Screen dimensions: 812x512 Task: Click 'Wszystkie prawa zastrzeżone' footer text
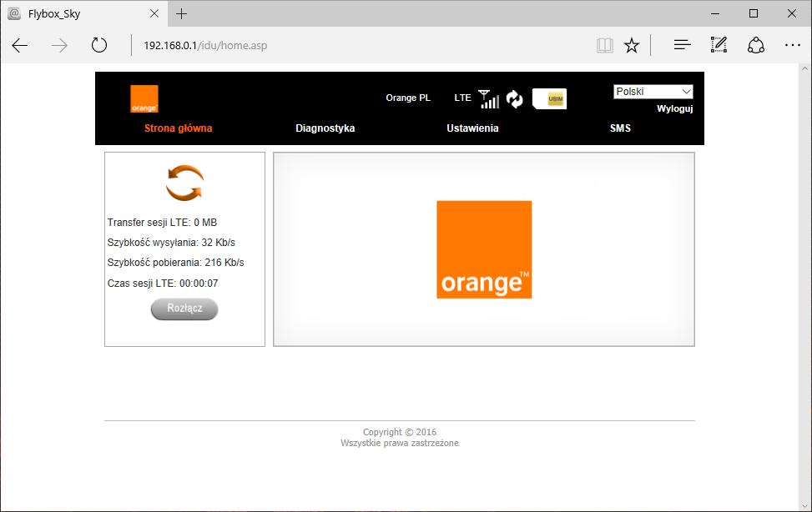[400, 443]
